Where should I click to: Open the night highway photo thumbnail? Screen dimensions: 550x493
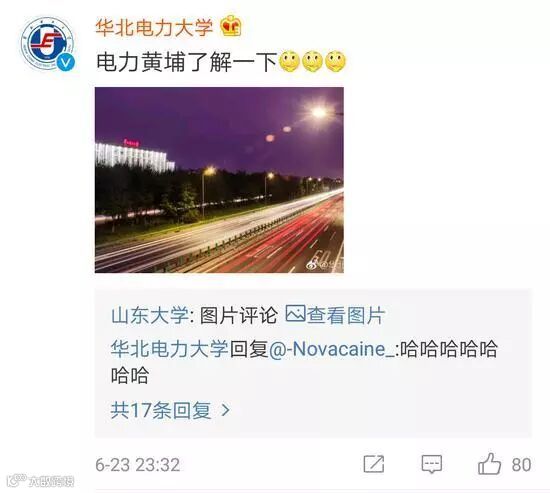219,180
